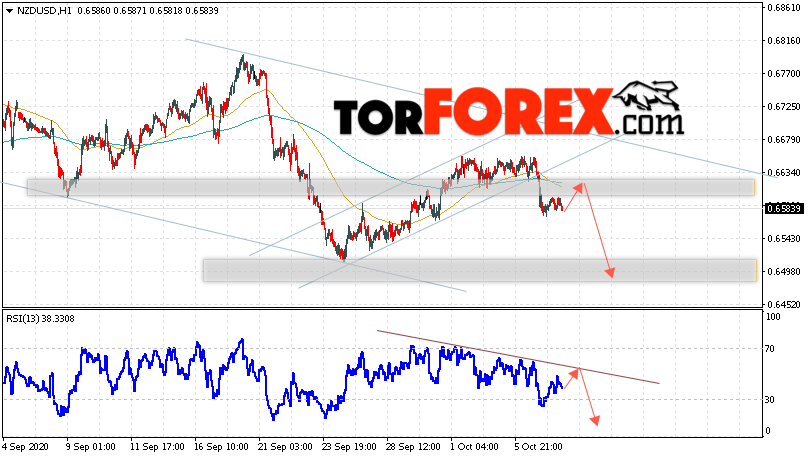Click the OHLC values 0.65860 0.65871 0.65818 0.65839
808x458 pixels.
click(x=148, y=11)
